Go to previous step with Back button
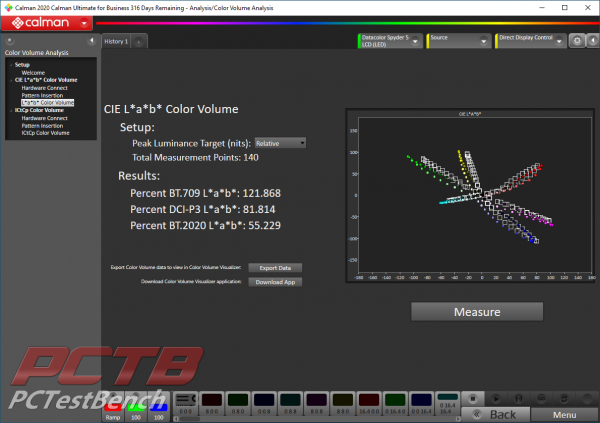600x423 pixels. point(496,415)
